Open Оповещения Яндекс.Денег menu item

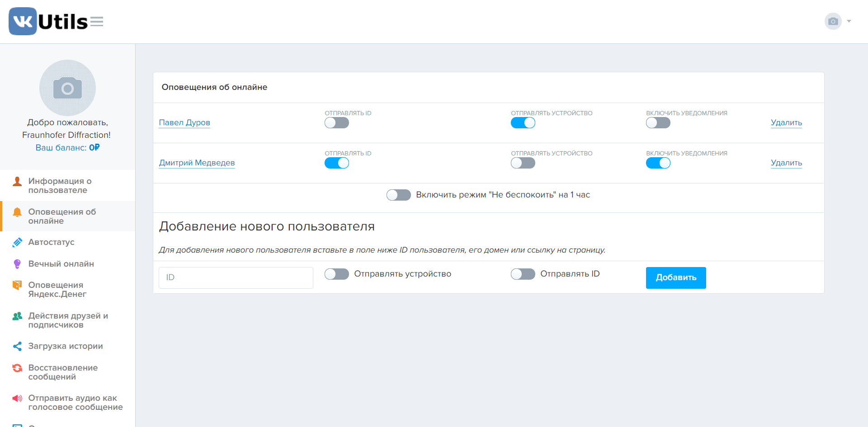pos(57,289)
